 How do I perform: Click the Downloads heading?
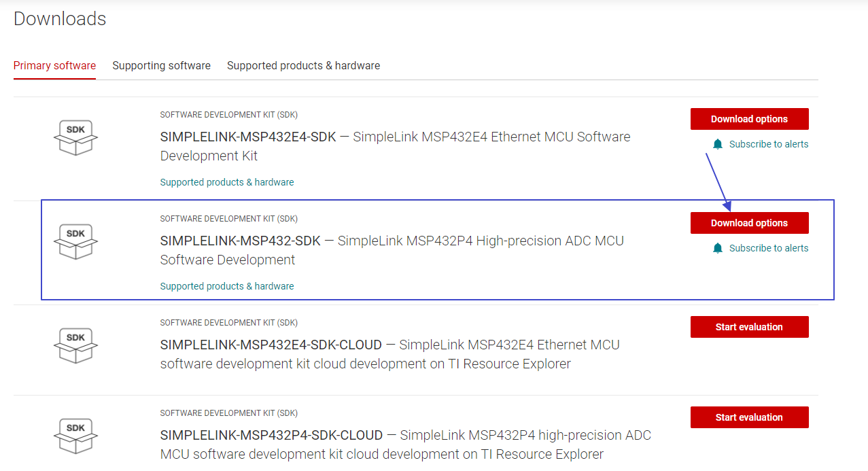pos(60,18)
